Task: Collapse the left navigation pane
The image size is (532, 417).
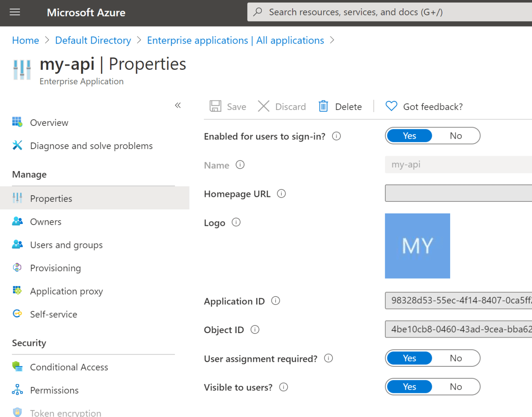Action: pos(178,105)
